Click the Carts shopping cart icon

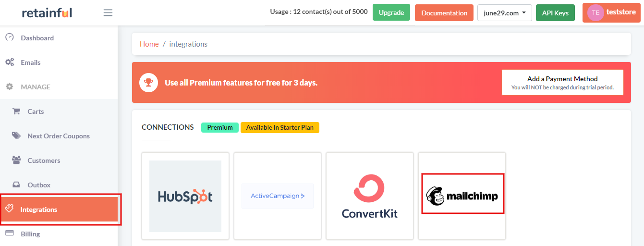pos(16,111)
